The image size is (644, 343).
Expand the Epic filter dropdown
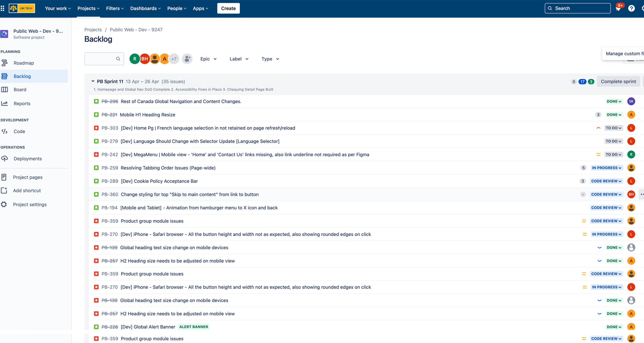(208, 59)
